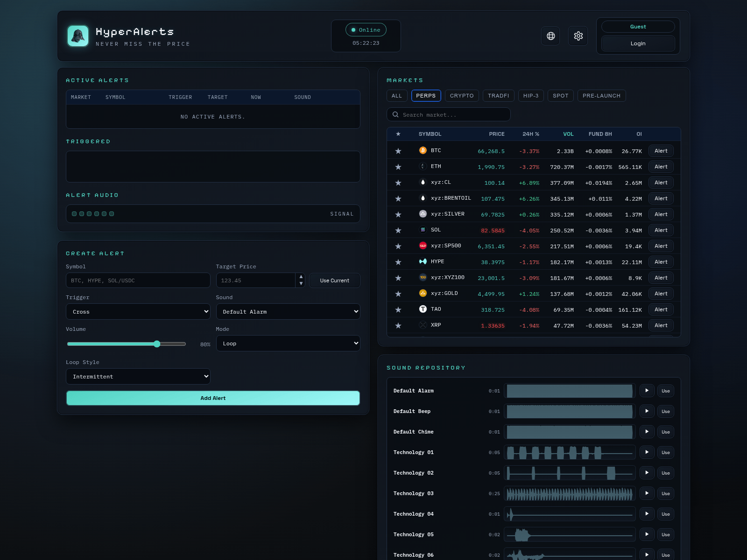
Task: Click the Online status indicator
Action: [x=366, y=30]
